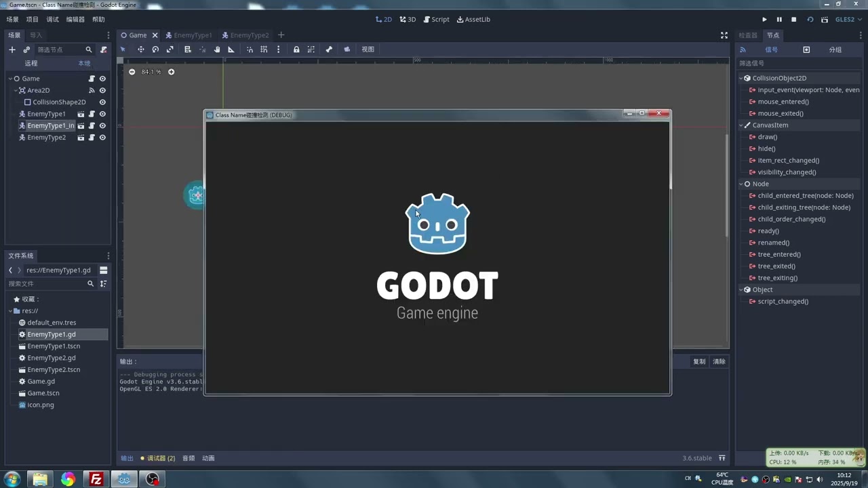
Task: Switch to the 检查器 tab
Action: (748, 35)
